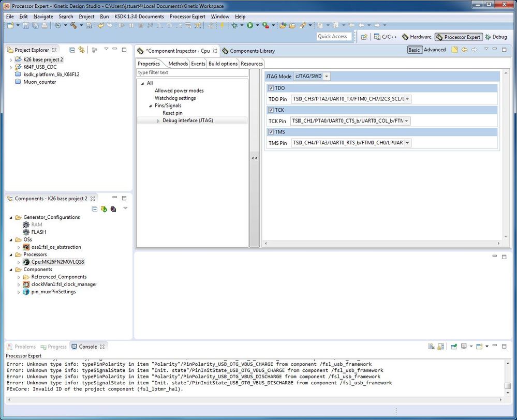Click Generate Processor Expert Code icon in Components view

(104, 209)
